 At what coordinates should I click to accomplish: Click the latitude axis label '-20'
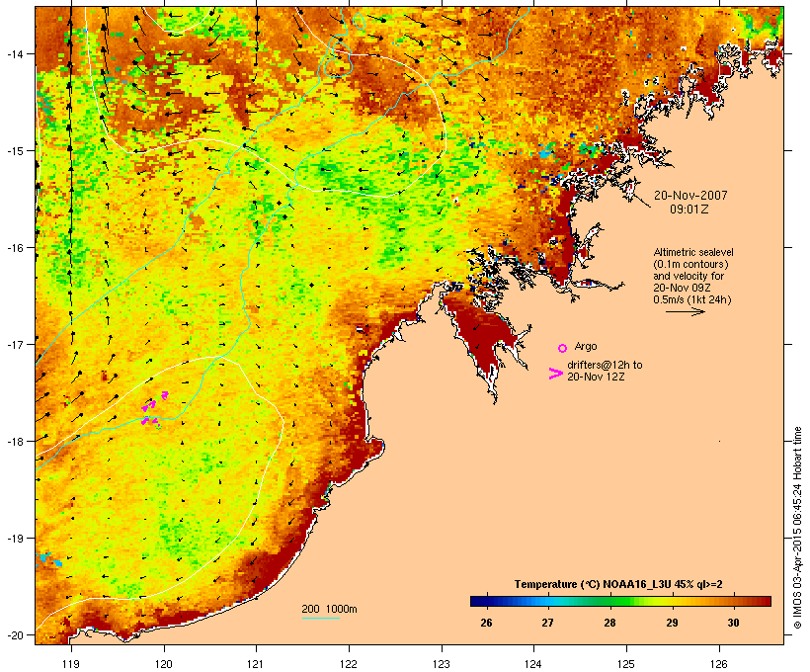(x=14, y=634)
